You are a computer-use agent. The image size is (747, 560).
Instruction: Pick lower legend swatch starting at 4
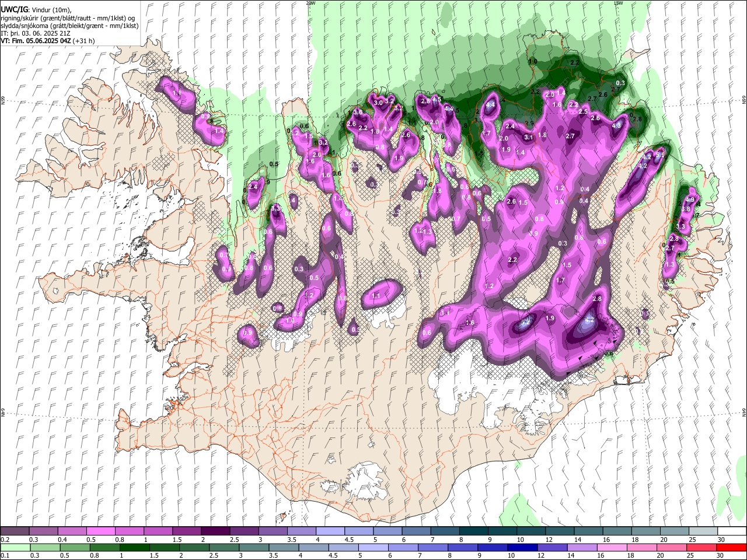point(313,547)
